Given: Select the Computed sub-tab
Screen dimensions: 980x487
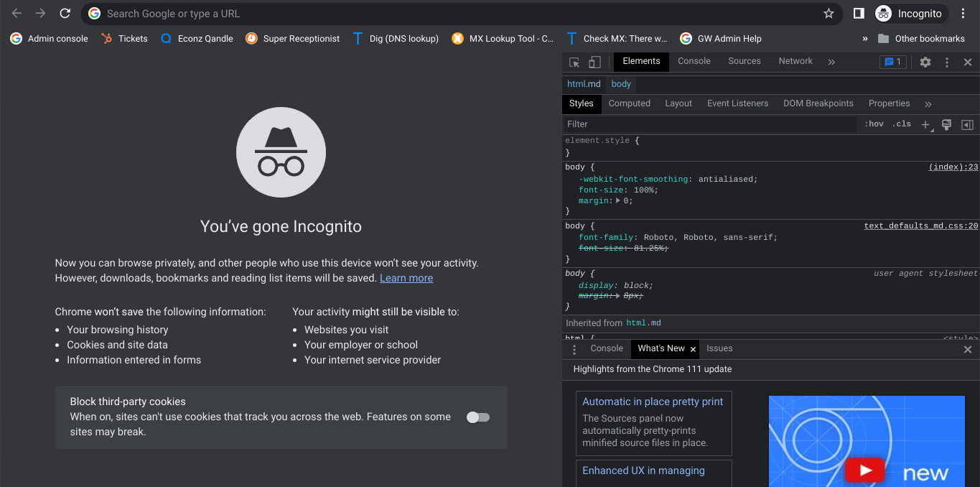Looking at the screenshot, I should (x=629, y=103).
